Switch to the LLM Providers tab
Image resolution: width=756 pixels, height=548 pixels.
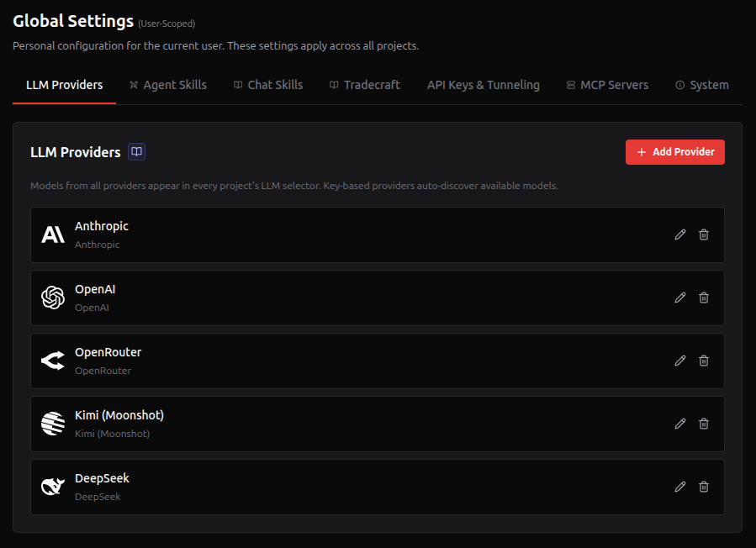(64, 85)
